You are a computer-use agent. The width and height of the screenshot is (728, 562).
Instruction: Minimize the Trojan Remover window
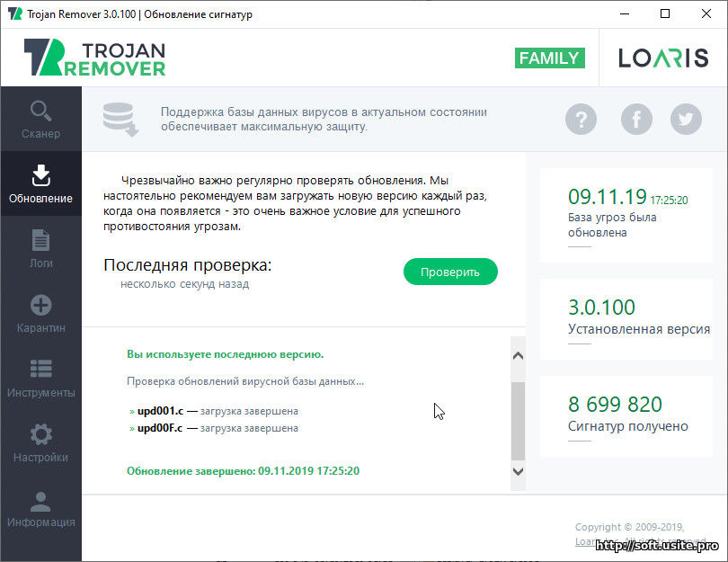pos(625,13)
